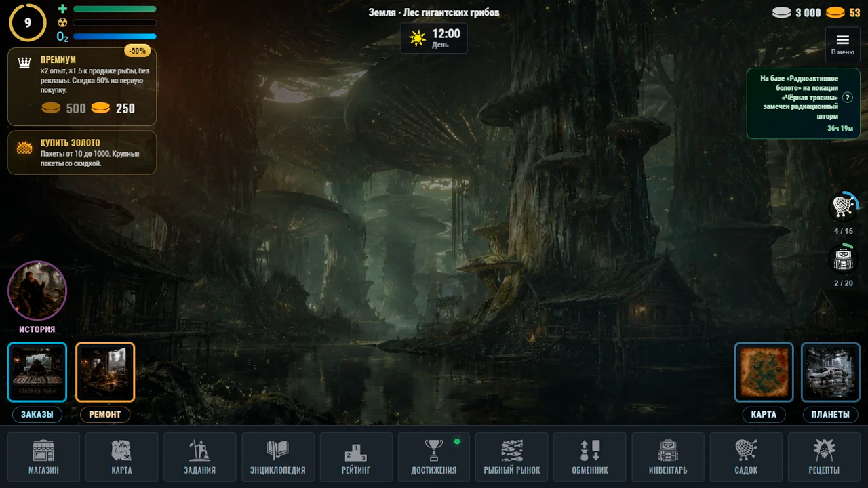The image size is (868, 488).
Task: Click the Заказы label button
Action: coord(37,415)
